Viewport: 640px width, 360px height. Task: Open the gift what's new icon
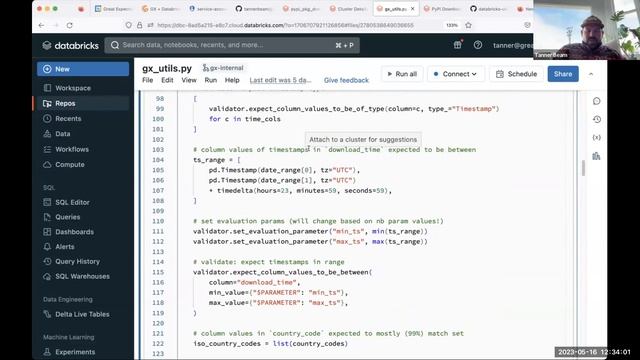[458, 45]
